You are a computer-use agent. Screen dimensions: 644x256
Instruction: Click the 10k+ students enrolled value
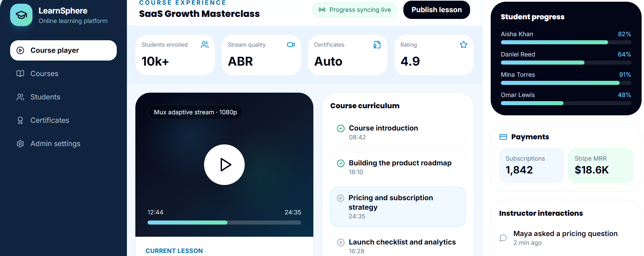[x=155, y=62]
